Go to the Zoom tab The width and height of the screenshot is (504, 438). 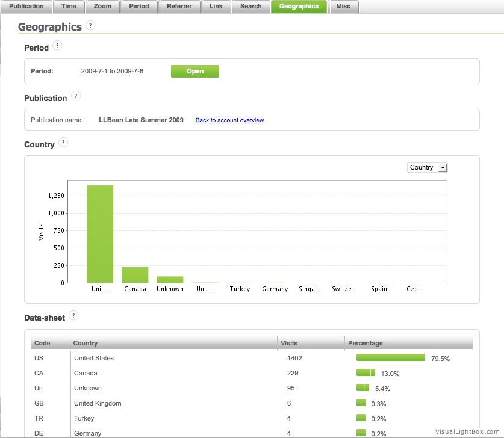[x=102, y=7]
